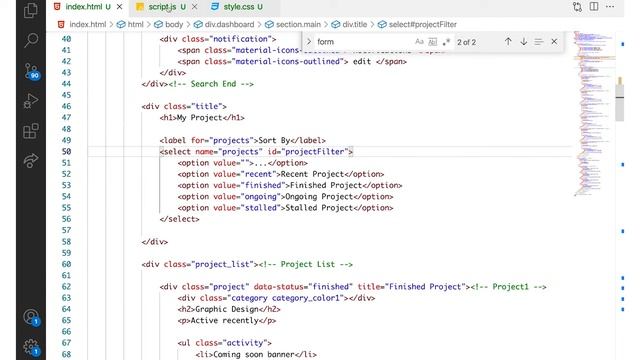
Task: Open the Explorer view in activity bar
Action: tap(31, 10)
